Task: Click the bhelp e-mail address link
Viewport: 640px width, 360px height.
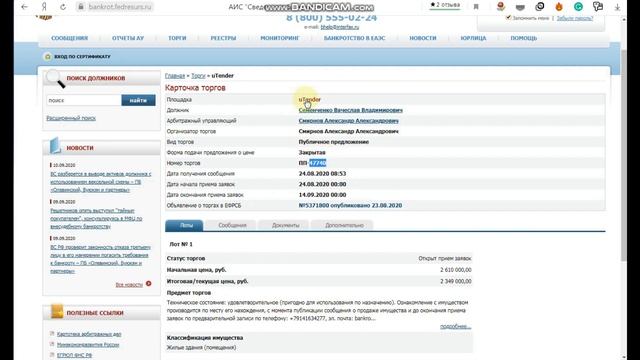Action: coord(340,27)
